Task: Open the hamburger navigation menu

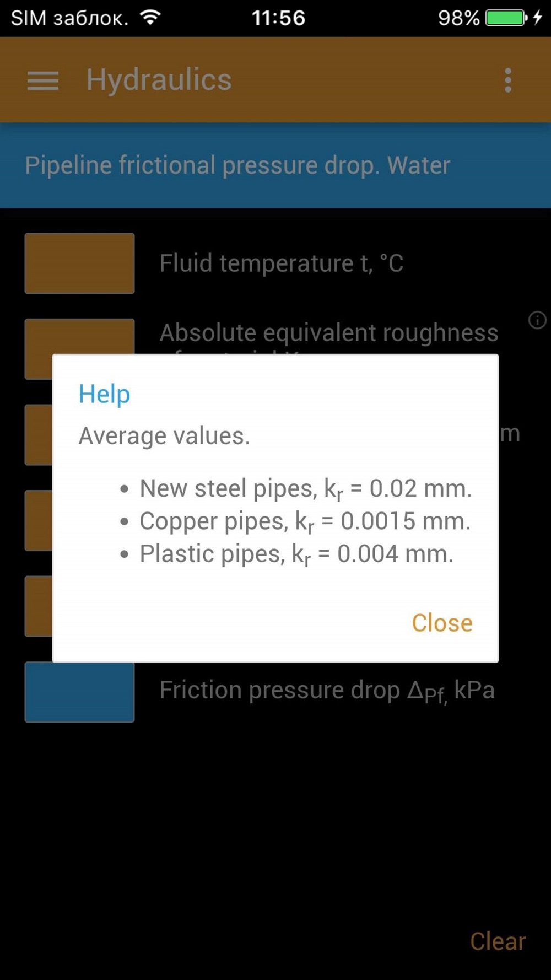Action: coord(43,80)
